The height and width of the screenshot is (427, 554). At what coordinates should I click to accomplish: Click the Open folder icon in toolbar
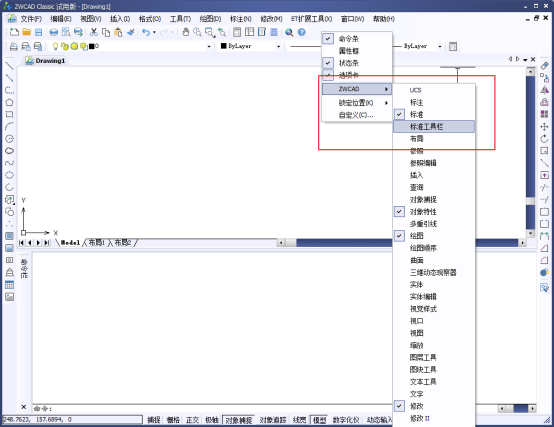click(x=26, y=32)
